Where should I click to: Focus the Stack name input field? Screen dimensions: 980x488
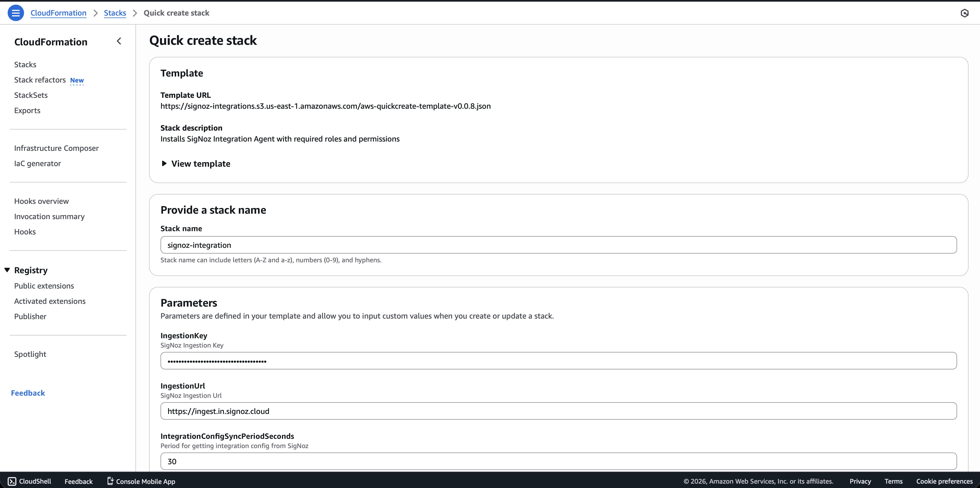[x=558, y=245]
